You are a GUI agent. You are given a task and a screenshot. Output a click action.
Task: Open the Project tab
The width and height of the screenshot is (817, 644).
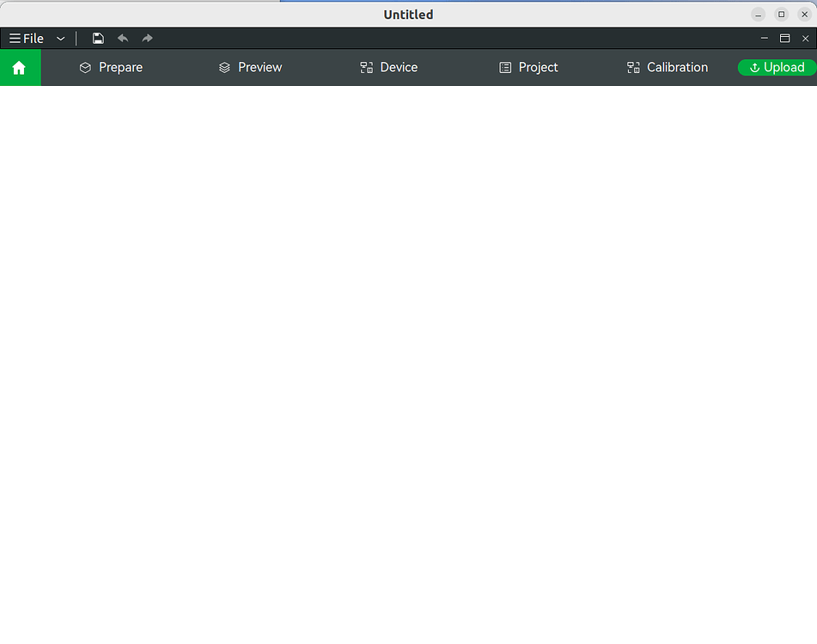[x=528, y=68]
